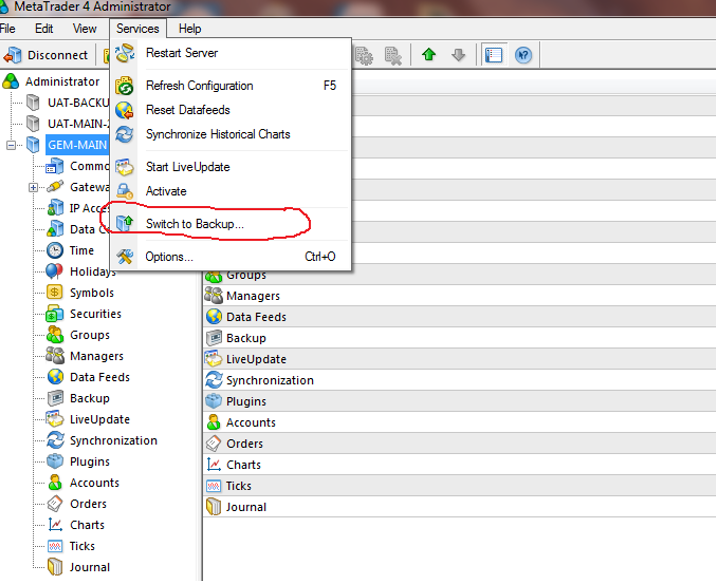The height and width of the screenshot is (581, 716).
Task: Click the Backup icon in tree
Action: (55, 398)
